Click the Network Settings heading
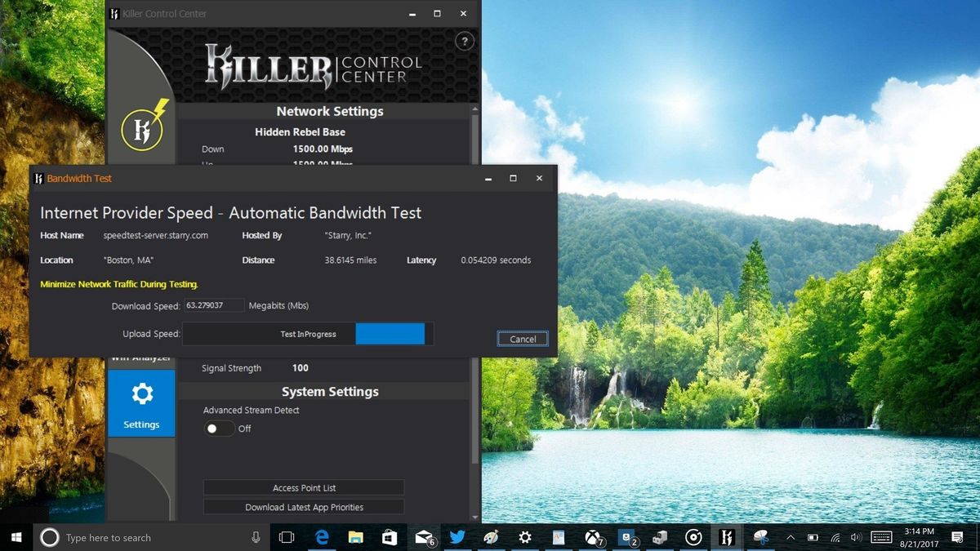The width and height of the screenshot is (980, 551). click(x=330, y=111)
